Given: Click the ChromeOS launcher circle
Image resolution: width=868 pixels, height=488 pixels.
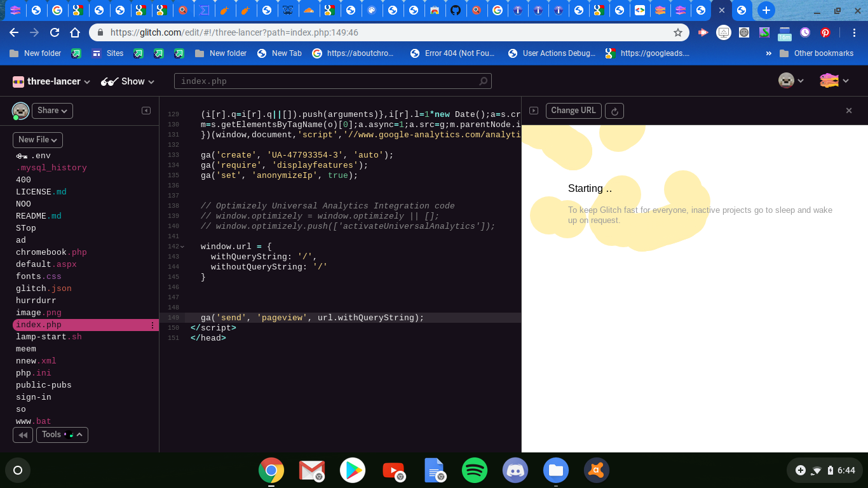Looking at the screenshot, I should [18, 471].
